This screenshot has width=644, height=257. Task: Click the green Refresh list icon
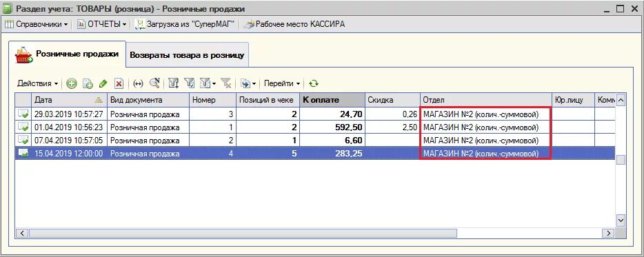[x=314, y=84]
